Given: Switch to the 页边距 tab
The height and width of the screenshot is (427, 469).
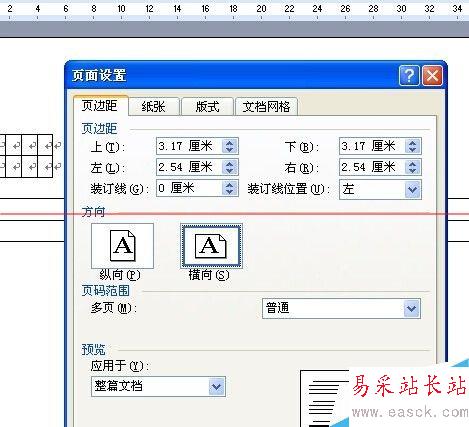Looking at the screenshot, I should (x=100, y=106).
